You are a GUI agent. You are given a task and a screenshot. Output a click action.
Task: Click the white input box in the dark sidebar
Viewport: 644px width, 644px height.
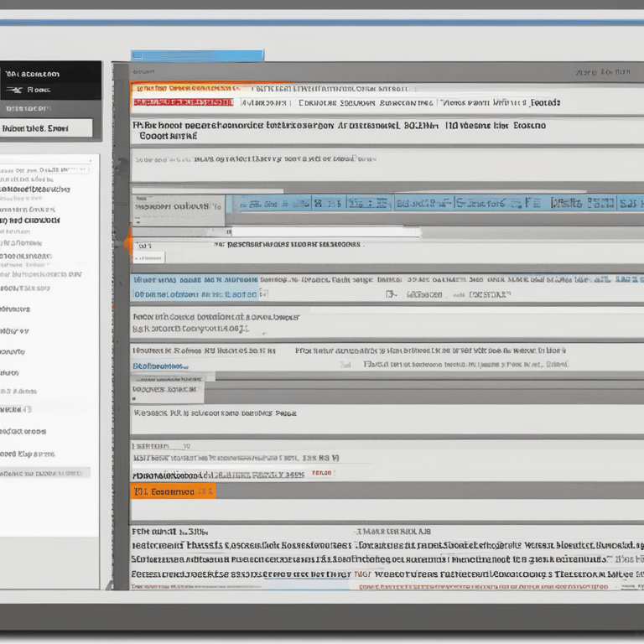[46, 128]
